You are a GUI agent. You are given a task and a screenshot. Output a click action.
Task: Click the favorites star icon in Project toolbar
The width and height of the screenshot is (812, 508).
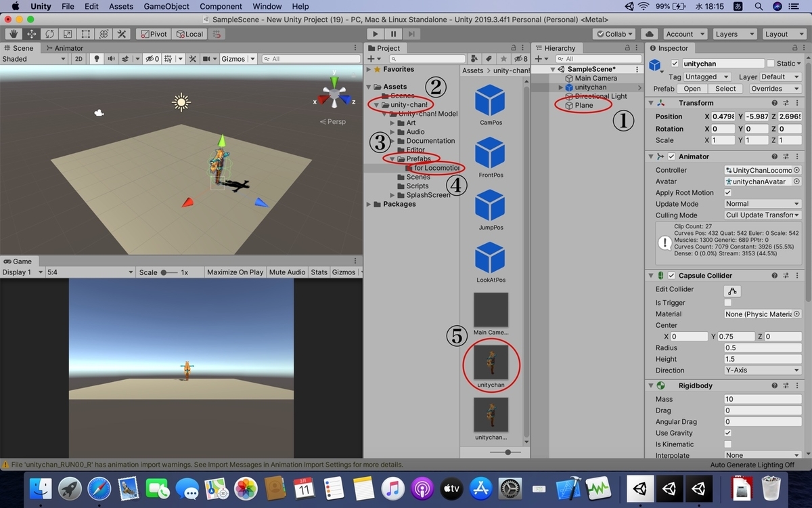pos(503,59)
